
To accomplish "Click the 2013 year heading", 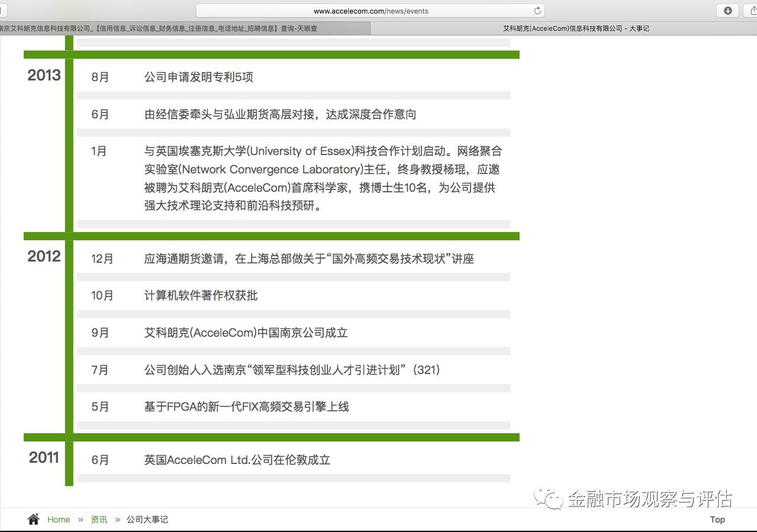I will (44, 75).
